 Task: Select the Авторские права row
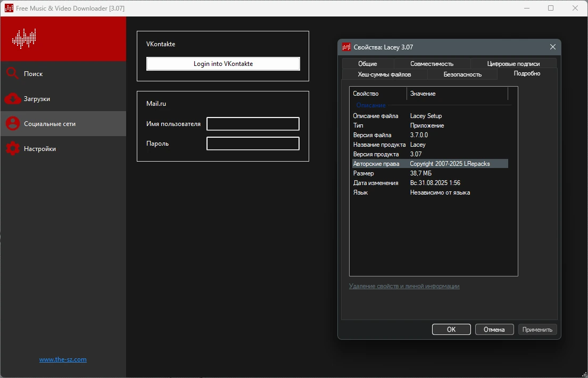(430, 164)
